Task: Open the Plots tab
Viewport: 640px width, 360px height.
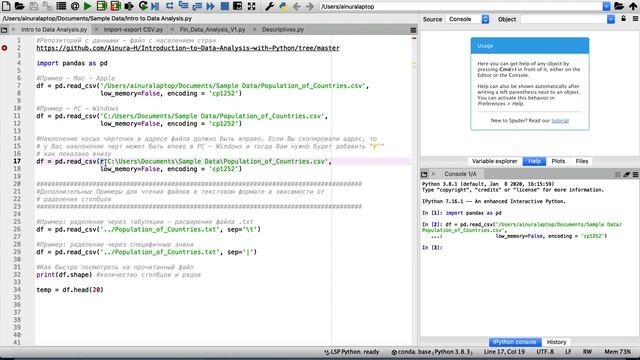Action: pyautogui.click(x=558, y=161)
